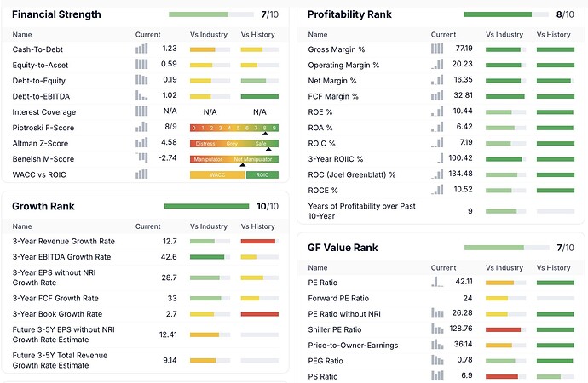Click the ROC (Joel Greenblatt) % label
This screenshot has height=383, width=588.
tap(351, 174)
